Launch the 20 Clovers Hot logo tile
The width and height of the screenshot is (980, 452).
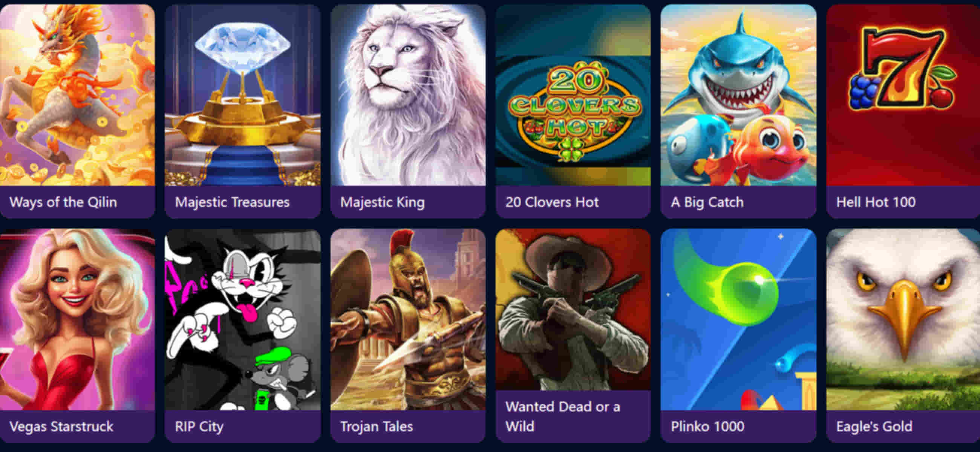coord(573,95)
